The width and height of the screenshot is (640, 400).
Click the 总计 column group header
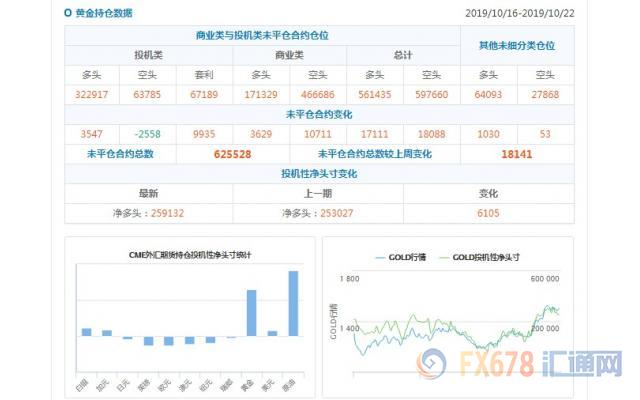[403, 55]
